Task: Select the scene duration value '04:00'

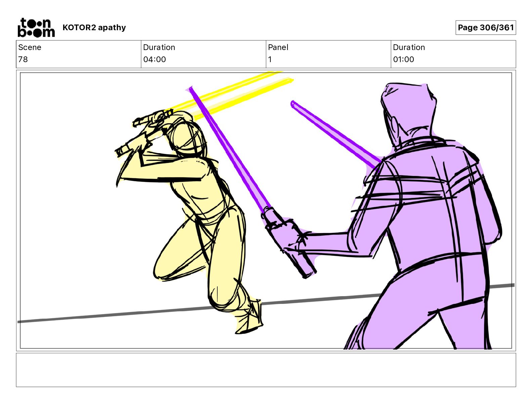Action: click(154, 59)
